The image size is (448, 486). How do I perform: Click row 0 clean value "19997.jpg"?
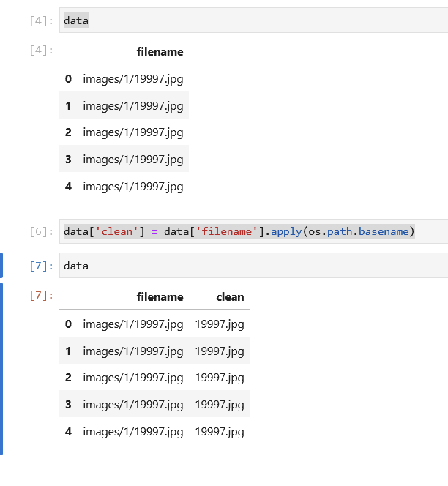coord(220,324)
